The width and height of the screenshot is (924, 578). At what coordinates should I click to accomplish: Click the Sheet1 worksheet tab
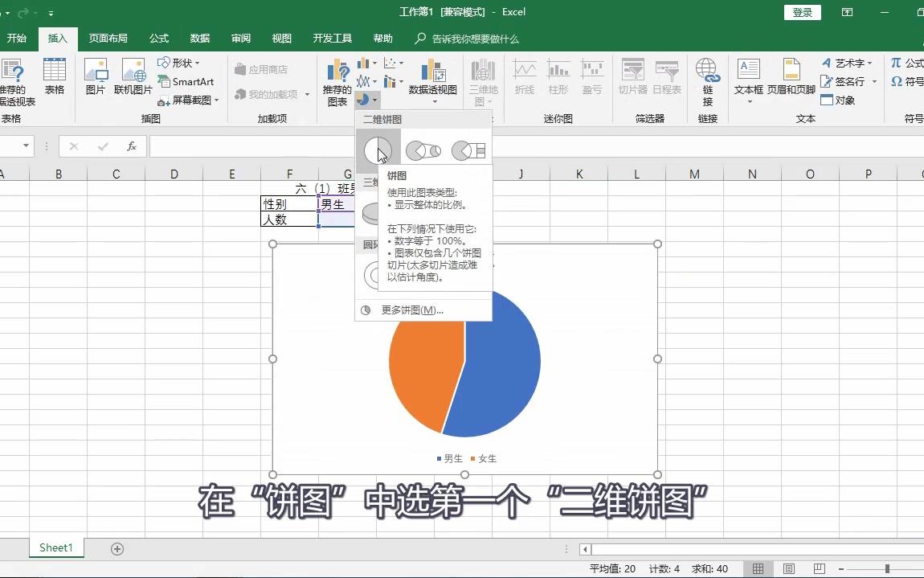point(55,547)
